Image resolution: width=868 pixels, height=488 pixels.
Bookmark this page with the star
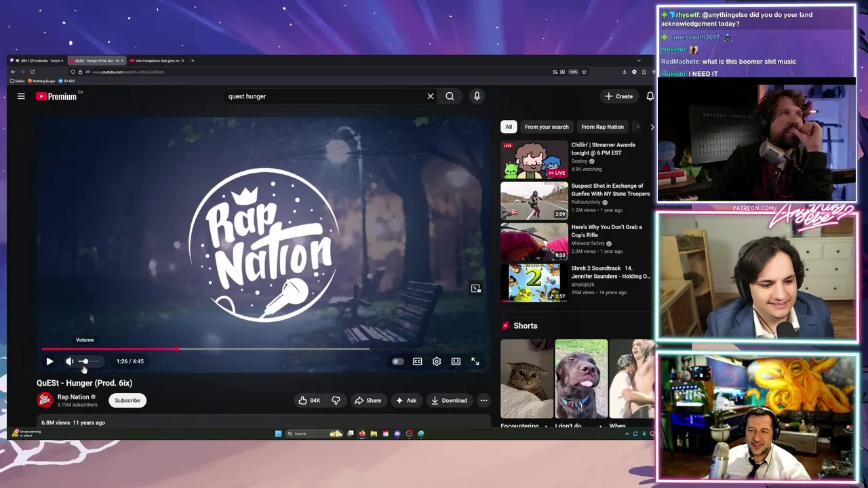pos(584,72)
